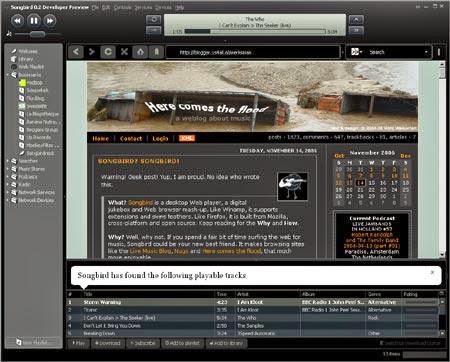Viewport: 450px width, 362px height.
Task: Select the Storm Warning track row
Action: tap(253, 302)
